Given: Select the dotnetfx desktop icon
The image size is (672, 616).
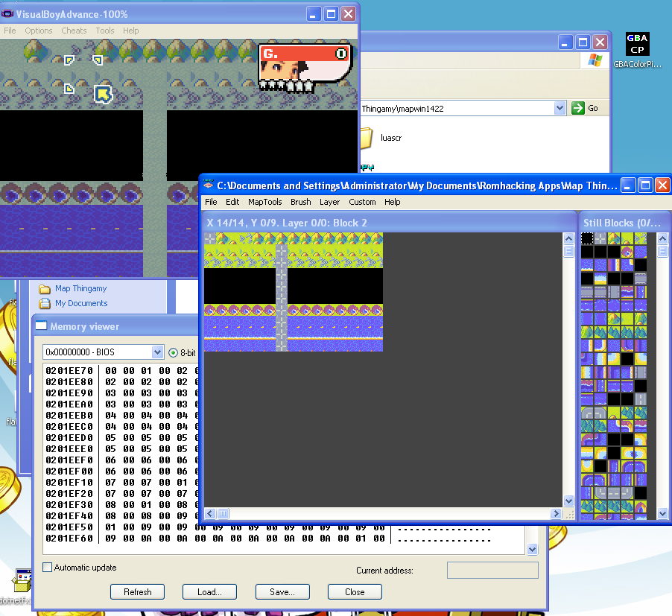Looking at the screenshot, I should [x=17, y=585].
